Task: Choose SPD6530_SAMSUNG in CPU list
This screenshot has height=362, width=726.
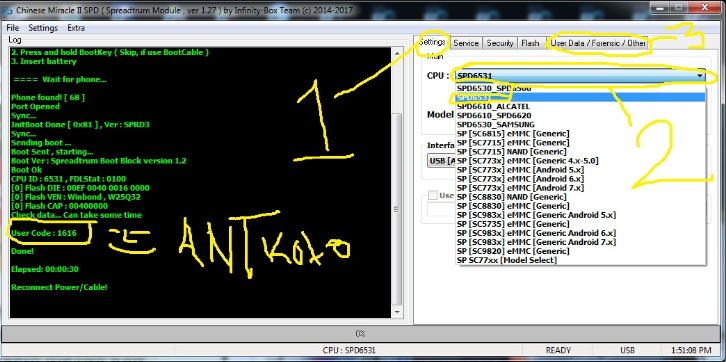Action: [581, 125]
